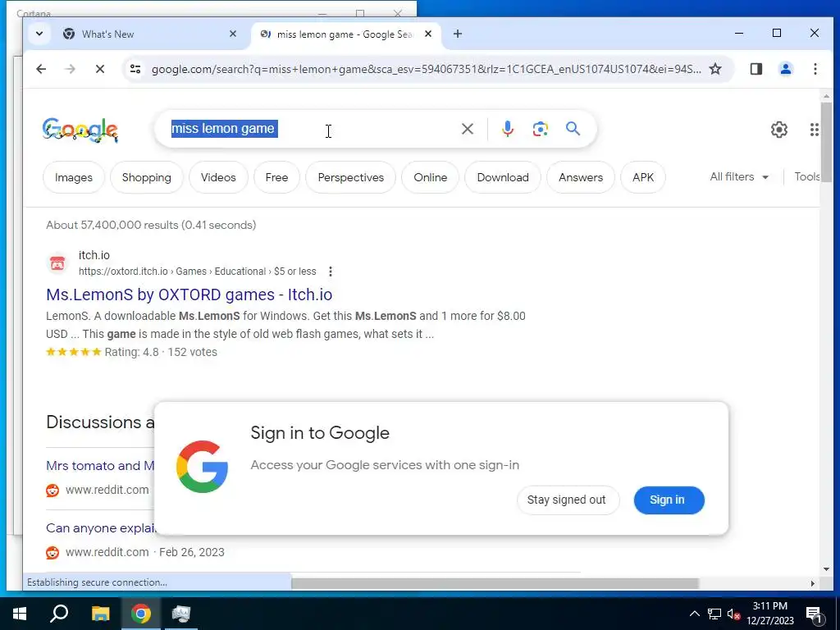Open Ms.LemonS by OXTORD games link

(x=189, y=294)
